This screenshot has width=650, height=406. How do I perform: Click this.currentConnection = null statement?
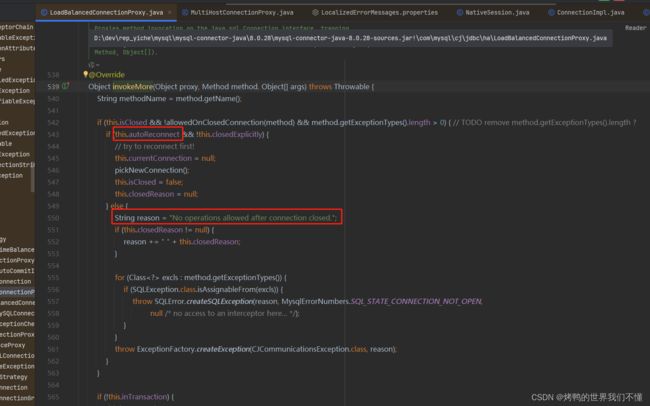click(165, 158)
